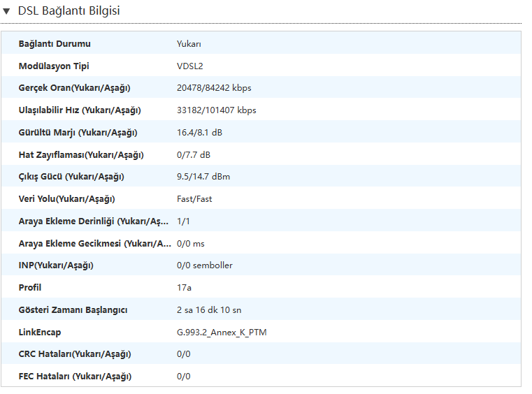Image resolution: width=532 pixels, height=394 pixels.
Task: Select the Hat Zayıflaması label
Action: (x=81, y=155)
